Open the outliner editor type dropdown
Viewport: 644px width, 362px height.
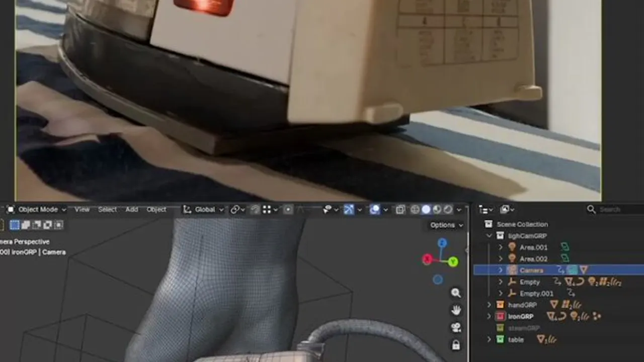pos(486,210)
